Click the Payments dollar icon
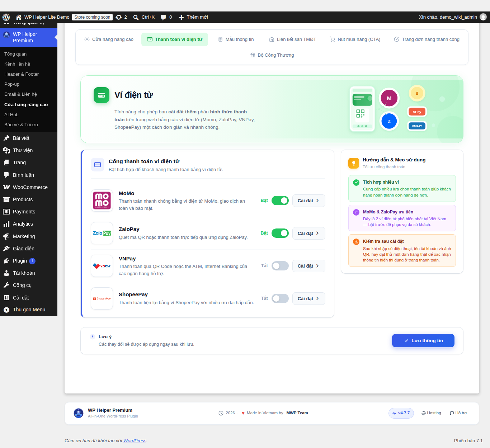490x448 pixels. click(6, 212)
